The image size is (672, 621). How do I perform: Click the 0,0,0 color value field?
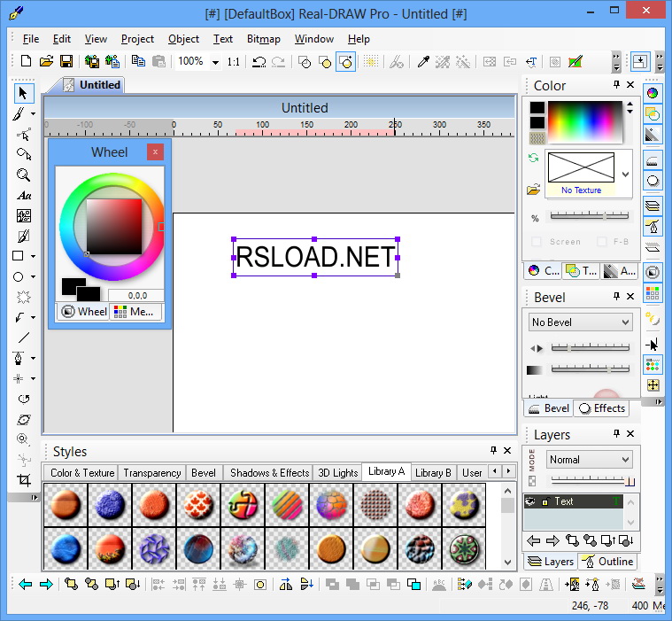(x=136, y=296)
